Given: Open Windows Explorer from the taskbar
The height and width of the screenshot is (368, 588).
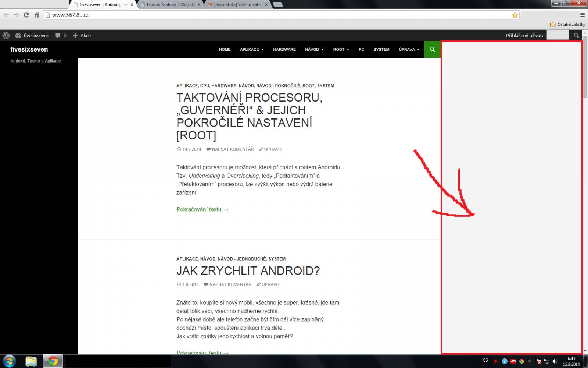Looking at the screenshot, I should click(31, 361).
